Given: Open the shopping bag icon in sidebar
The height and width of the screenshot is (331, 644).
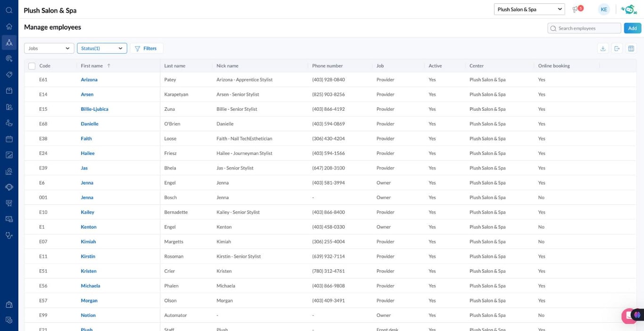Looking at the screenshot, I should pos(9,305).
